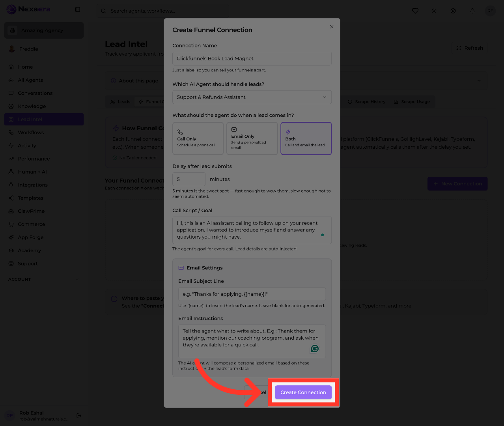504x426 pixels.
Task: Click the Academy graduation cap icon
Action: 11,250
